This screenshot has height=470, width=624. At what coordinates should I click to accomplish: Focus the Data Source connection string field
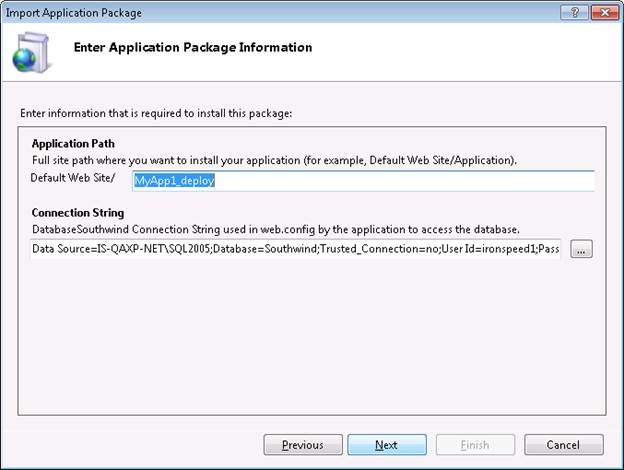coord(295,249)
